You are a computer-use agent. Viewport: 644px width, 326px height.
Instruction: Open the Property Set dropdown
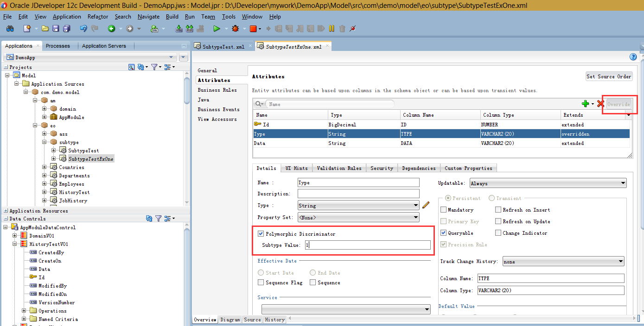click(358, 217)
